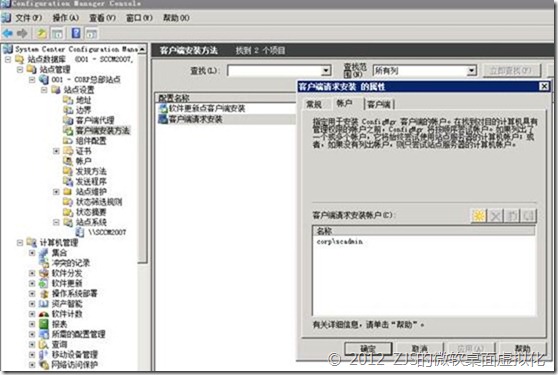Select the corp\sccadmin account entry

340,242
